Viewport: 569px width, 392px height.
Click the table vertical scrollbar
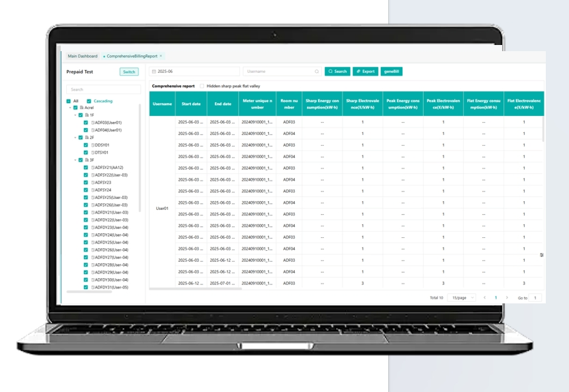[x=543, y=129]
